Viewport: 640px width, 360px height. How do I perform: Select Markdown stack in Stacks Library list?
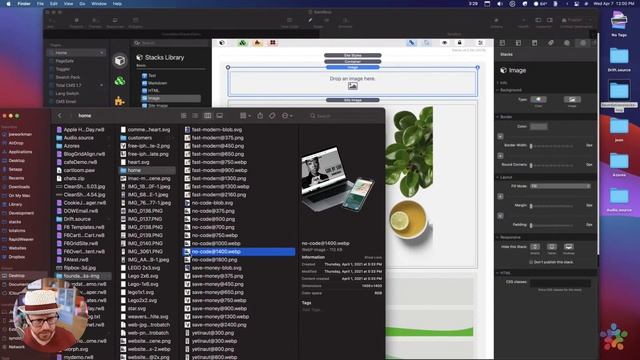[158, 83]
